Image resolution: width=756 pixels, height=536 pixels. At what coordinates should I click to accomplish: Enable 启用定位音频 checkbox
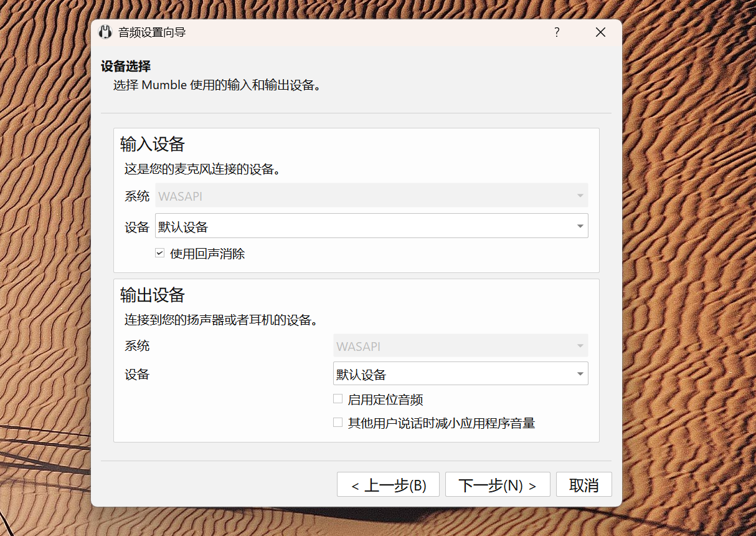coord(338,399)
